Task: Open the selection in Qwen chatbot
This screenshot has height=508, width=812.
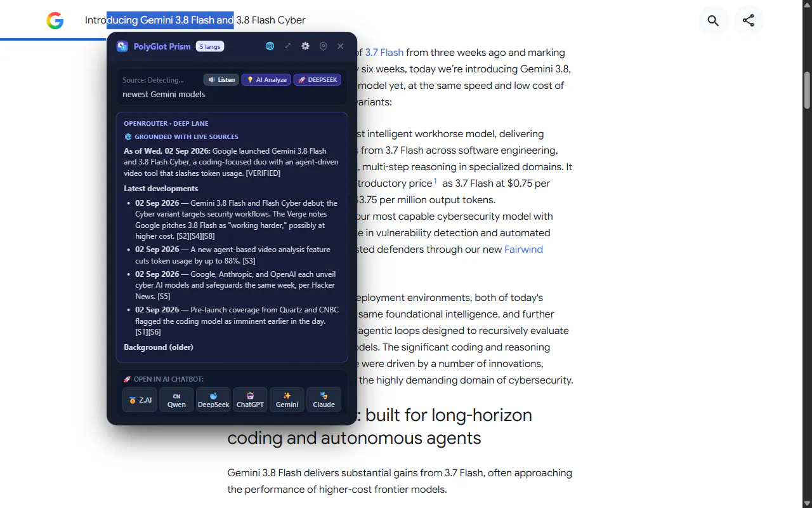Action: coord(176,400)
